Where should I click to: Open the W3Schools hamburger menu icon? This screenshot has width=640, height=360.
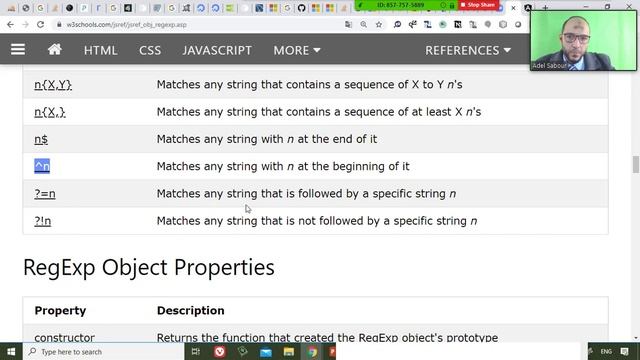point(18,49)
